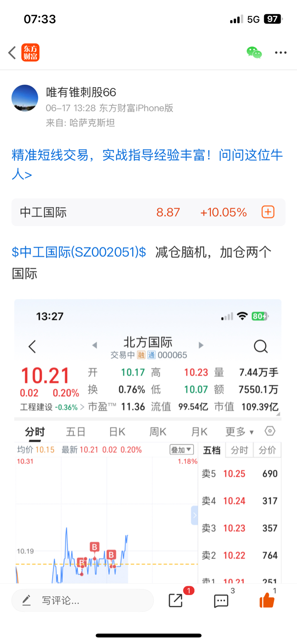The height and width of the screenshot is (644, 297).
Task: Tap the 融 margin badge
Action: [x=141, y=355]
